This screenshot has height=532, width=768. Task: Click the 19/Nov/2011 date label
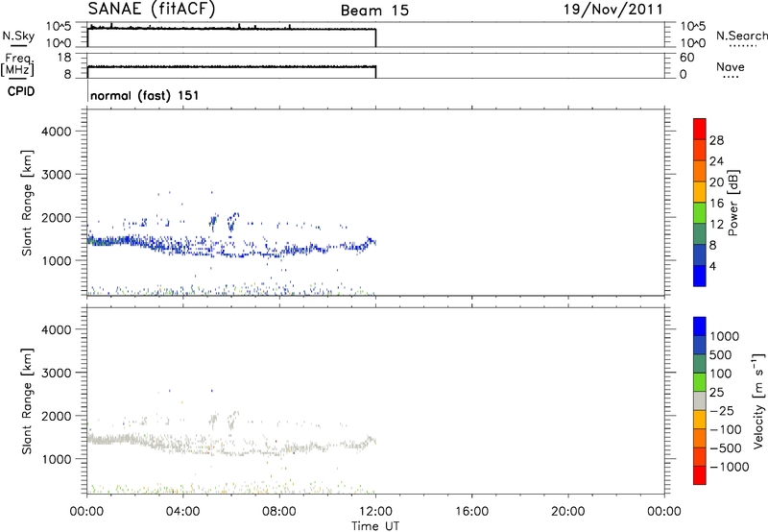(613, 10)
